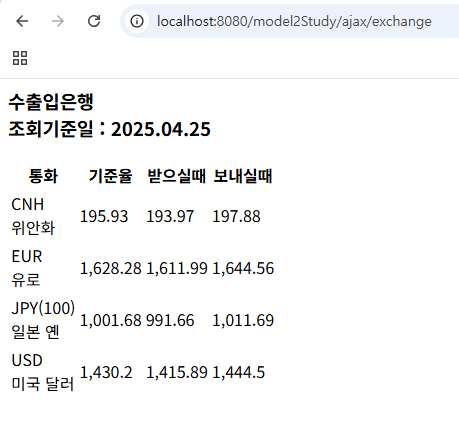Image resolution: width=459 pixels, height=438 pixels.
Task: Select USD receiving rate 1,415.89
Action: click(177, 373)
